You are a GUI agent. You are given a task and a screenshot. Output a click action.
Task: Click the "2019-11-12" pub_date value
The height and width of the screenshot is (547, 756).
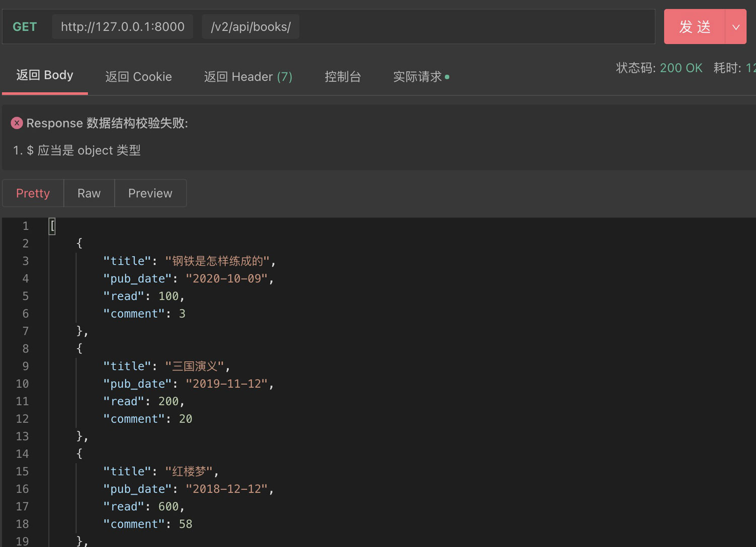pos(227,384)
